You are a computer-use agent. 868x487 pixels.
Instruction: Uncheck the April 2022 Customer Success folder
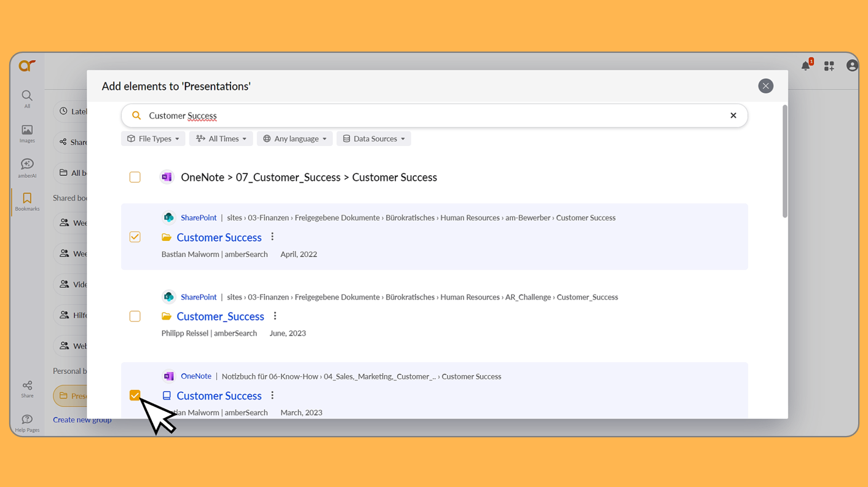[135, 237]
